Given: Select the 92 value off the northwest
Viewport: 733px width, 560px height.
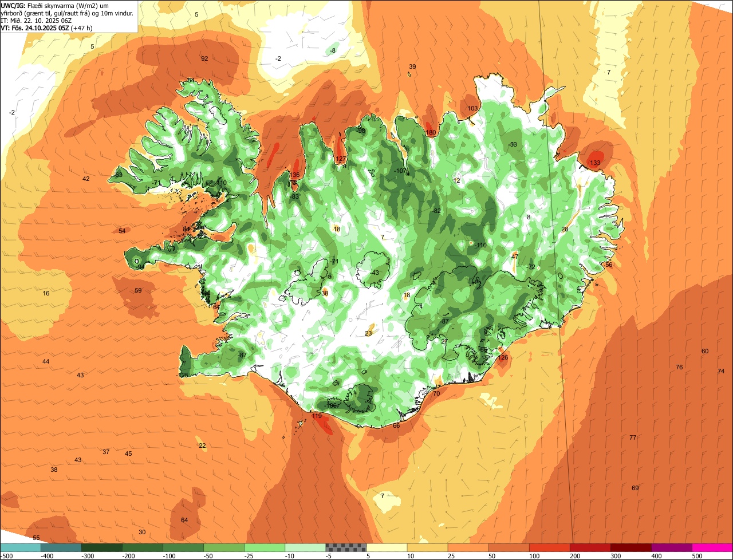Looking at the screenshot, I should pyautogui.click(x=204, y=58).
